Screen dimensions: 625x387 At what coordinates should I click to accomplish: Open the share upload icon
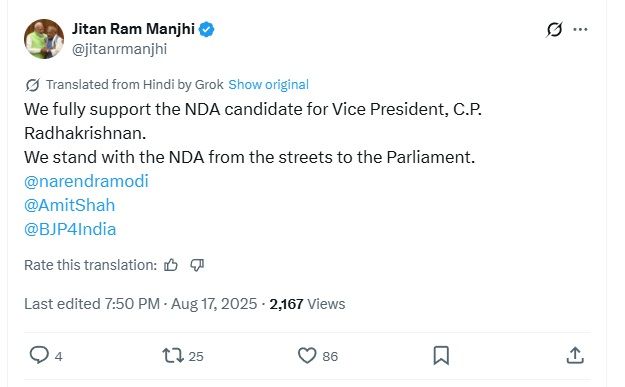tap(575, 355)
